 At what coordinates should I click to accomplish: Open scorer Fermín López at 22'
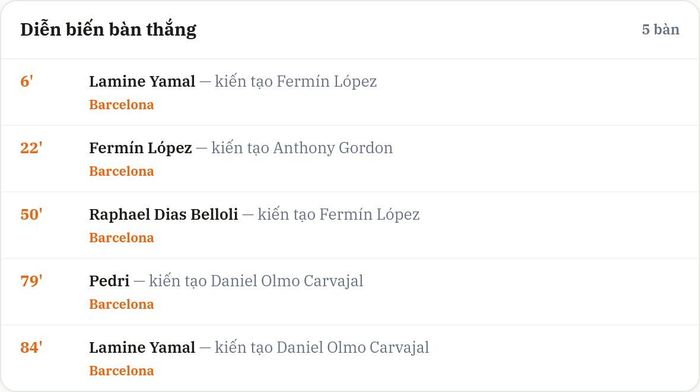(x=140, y=148)
